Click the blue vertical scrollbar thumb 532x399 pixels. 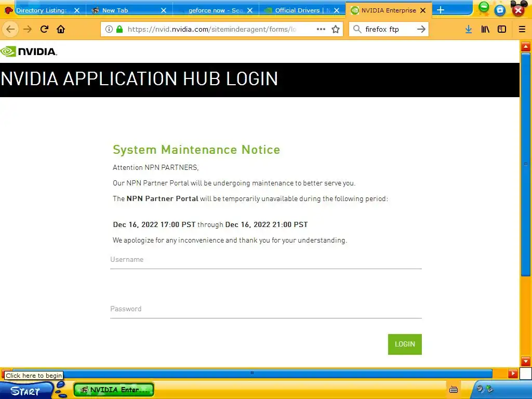(526, 164)
